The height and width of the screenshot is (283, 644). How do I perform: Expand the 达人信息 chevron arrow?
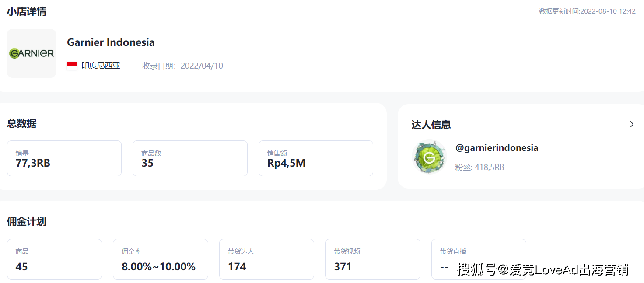632,124
